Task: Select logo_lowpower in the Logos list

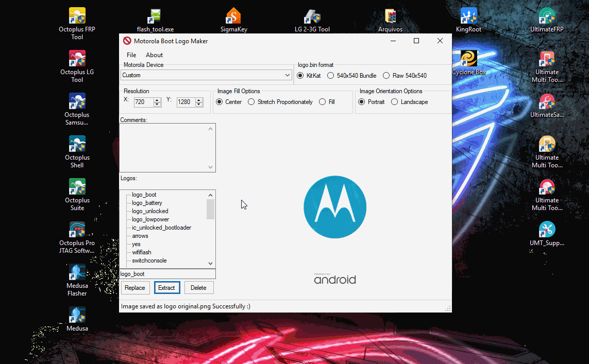Action: [150, 219]
